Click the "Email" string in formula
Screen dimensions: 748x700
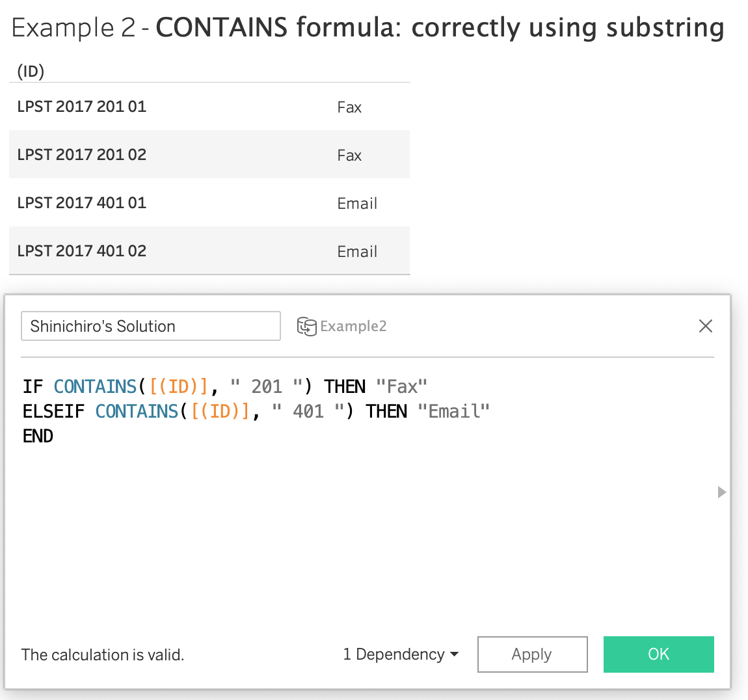453,412
